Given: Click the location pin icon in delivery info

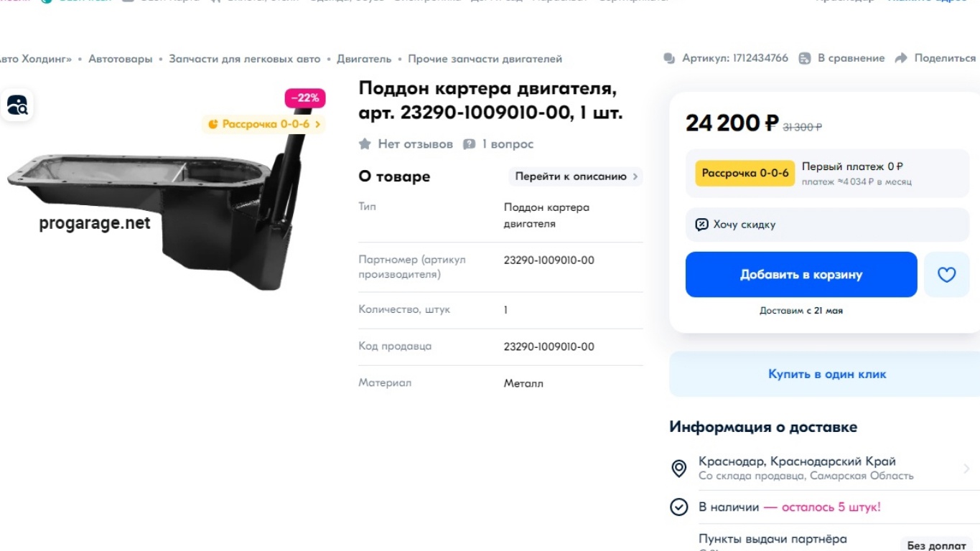Looking at the screenshot, I should (x=678, y=468).
